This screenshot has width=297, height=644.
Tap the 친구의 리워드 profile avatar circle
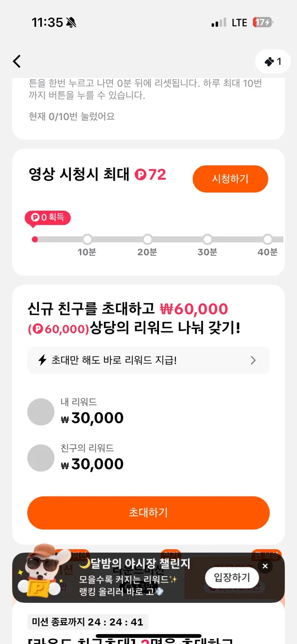click(41, 458)
